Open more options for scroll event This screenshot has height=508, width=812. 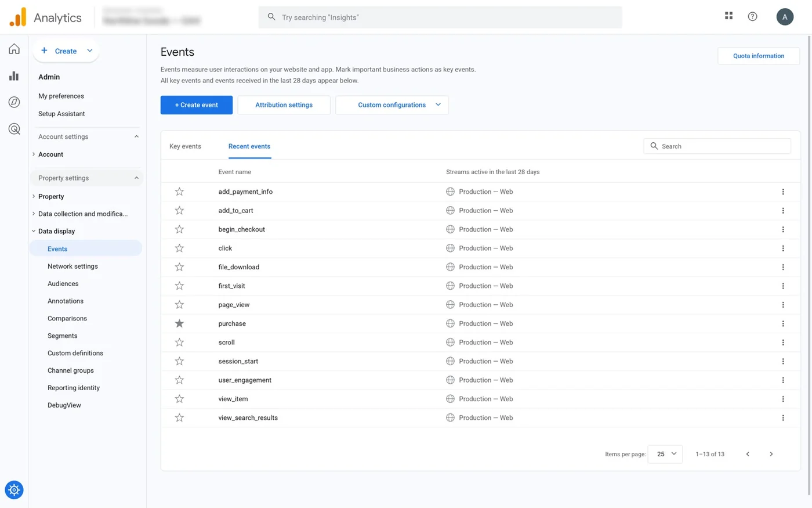(x=783, y=343)
